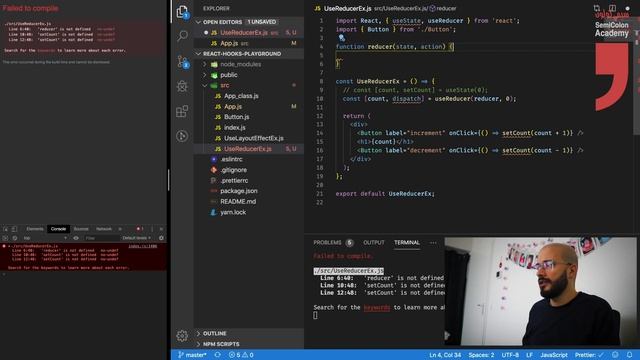Open index.js in the file tree
Viewport: 640px width, 360px height.
click(x=249, y=127)
